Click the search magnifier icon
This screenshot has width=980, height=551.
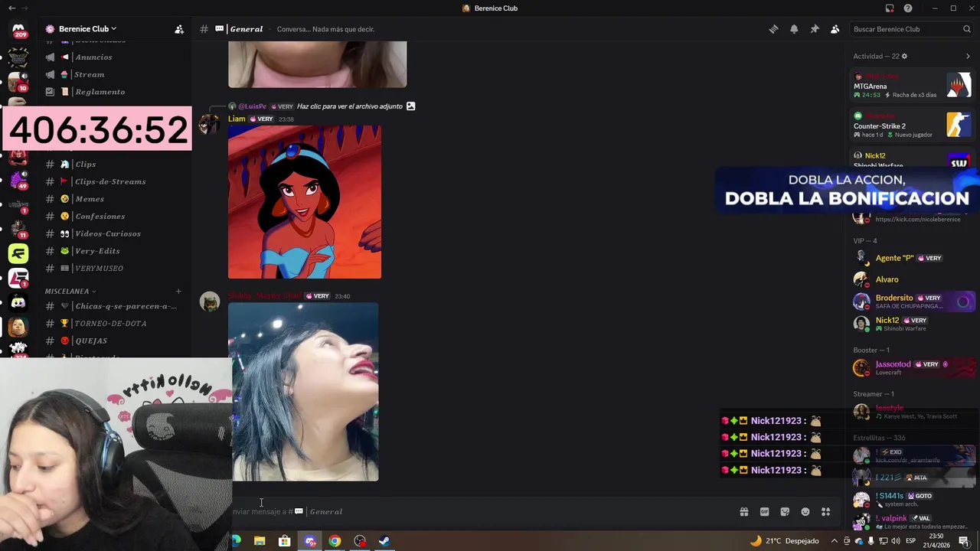966,29
